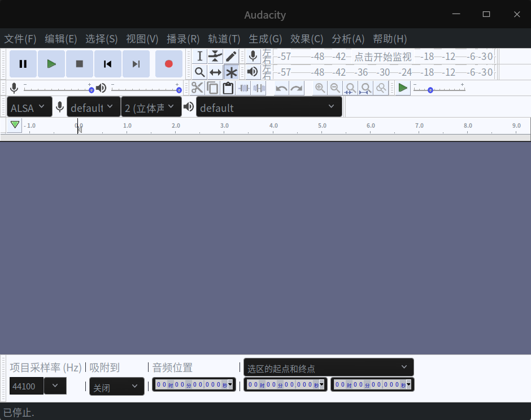This screenshot has width=531, height=420.
Task: Click the Cut scissors icon
Action: pos(197,88)
